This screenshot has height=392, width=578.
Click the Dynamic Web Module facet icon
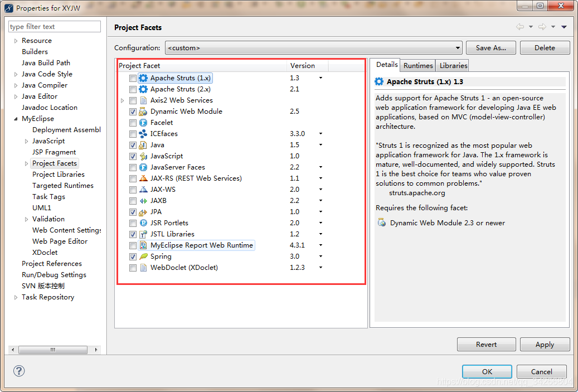pyautogui.click(x=143, y=112)
